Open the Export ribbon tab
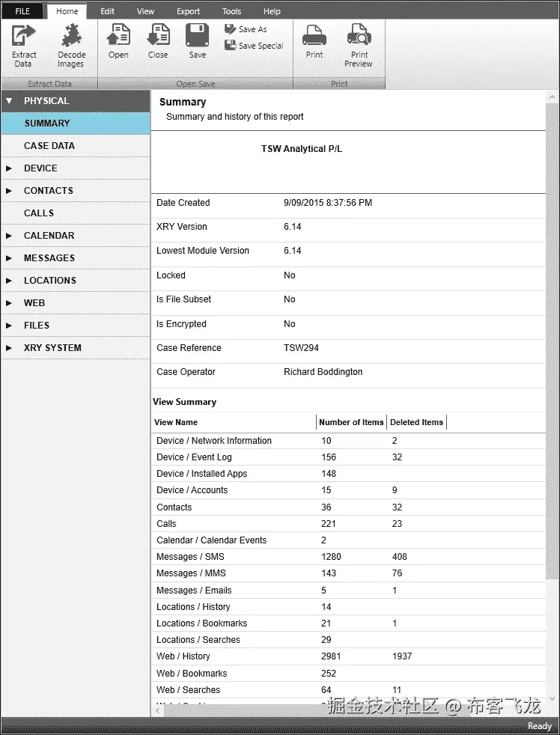 click(x=188, y=11)
